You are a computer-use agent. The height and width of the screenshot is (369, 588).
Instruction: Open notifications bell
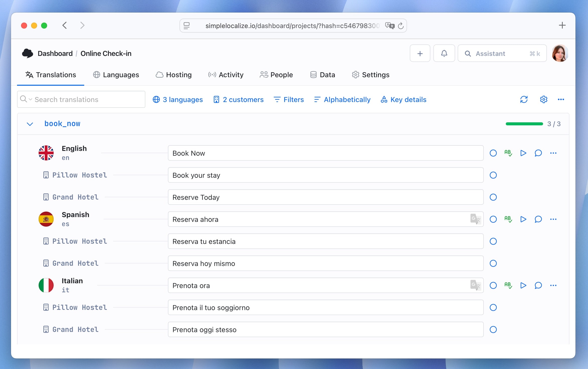tap(444, 53)
